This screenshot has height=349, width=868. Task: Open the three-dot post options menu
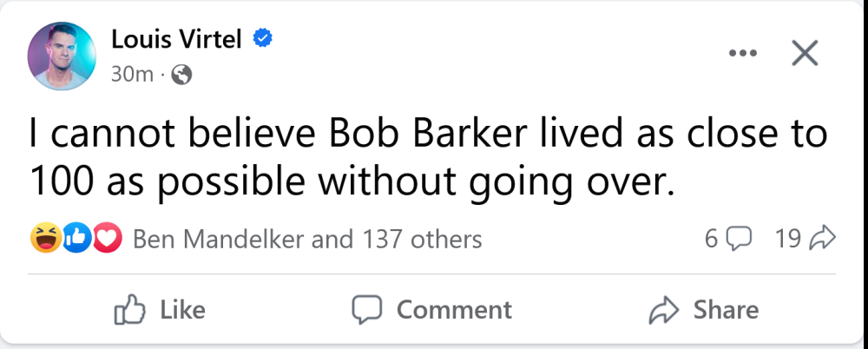coord(742,54)
